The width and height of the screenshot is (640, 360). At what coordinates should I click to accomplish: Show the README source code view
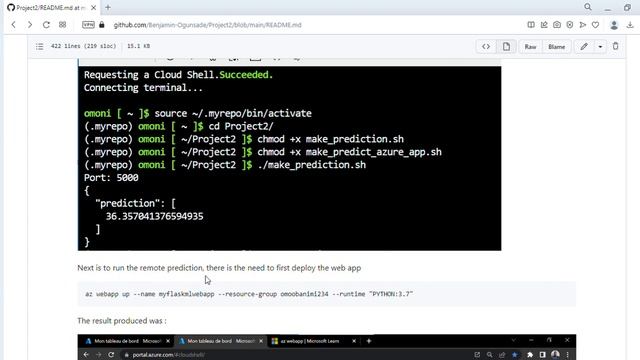tap(486, 47)
